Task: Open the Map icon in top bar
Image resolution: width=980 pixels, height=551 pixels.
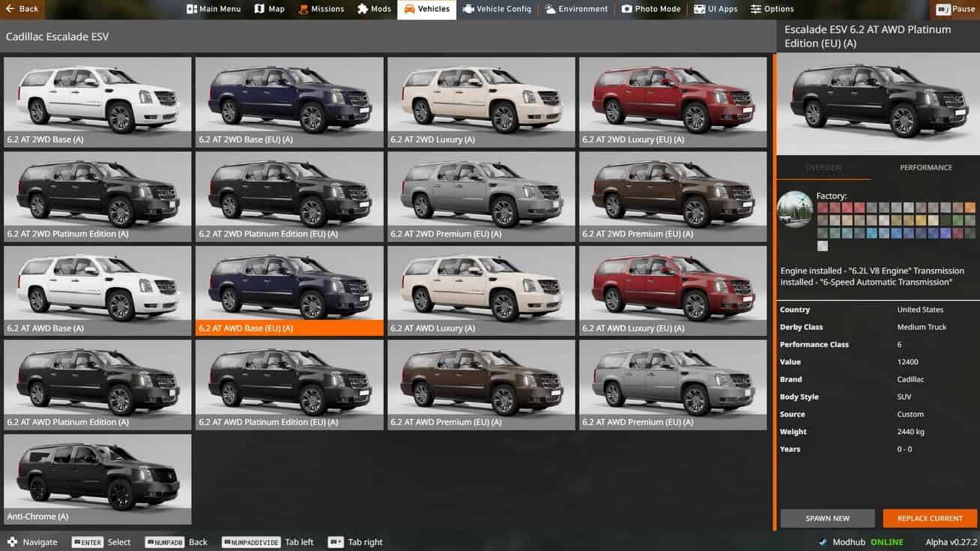Action: (259, 9)
